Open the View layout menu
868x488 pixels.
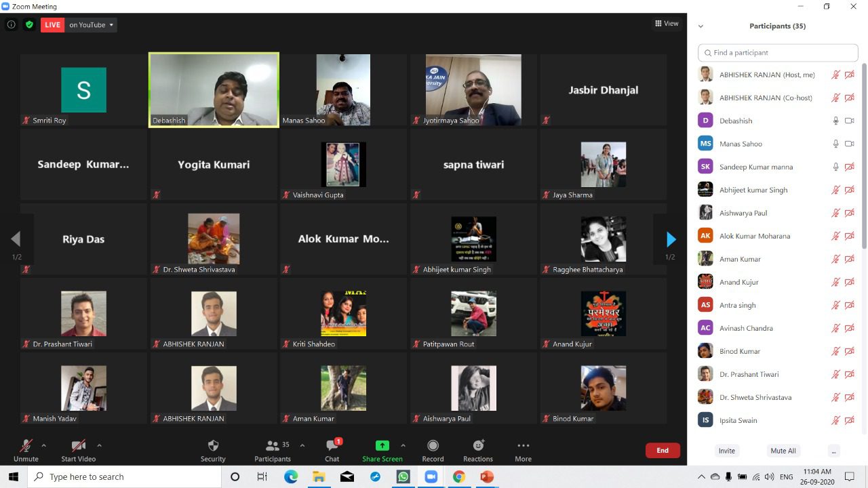667,24
